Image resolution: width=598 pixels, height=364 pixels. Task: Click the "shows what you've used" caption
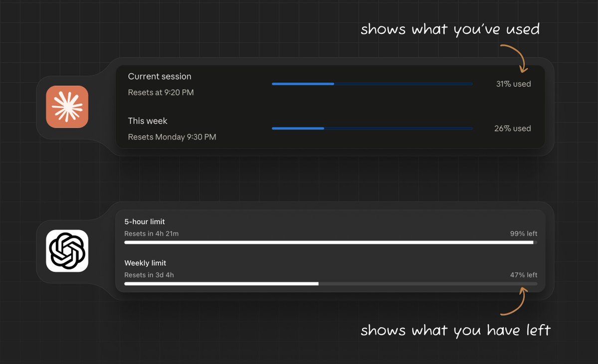(450, 29)
